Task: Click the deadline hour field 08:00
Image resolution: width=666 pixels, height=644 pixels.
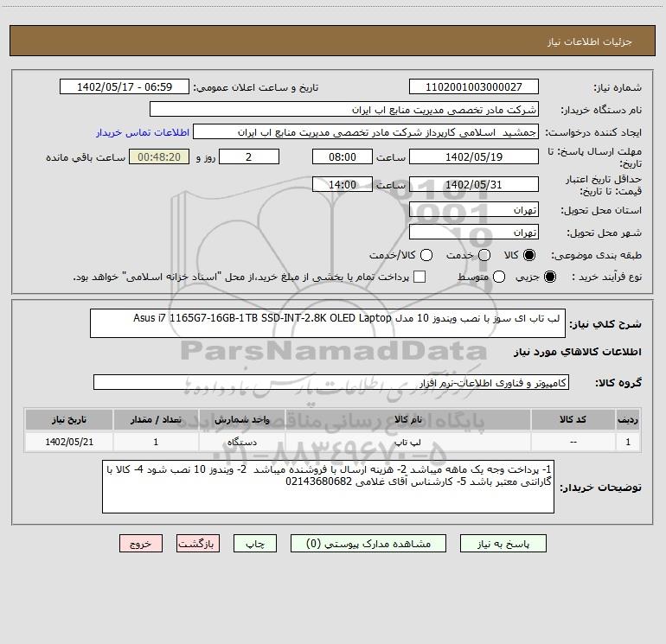Action: tap(343, 156)
